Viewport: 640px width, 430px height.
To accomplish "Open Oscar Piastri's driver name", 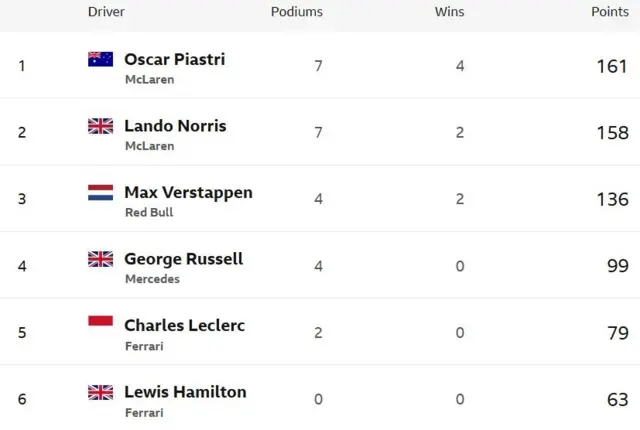I will point(175,59).
